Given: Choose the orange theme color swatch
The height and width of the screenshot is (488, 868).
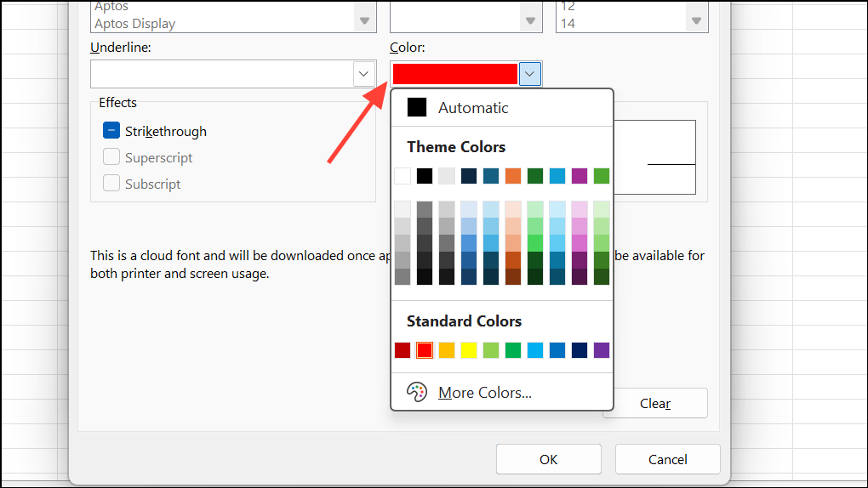Looking at the screenshot, I should pos(513,176).
